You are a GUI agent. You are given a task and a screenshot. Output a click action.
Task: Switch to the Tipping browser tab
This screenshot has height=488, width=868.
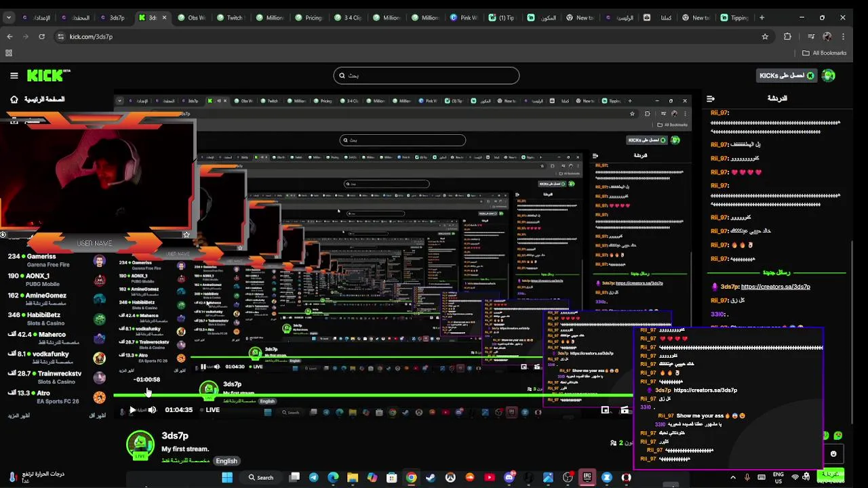pos(734,18)
